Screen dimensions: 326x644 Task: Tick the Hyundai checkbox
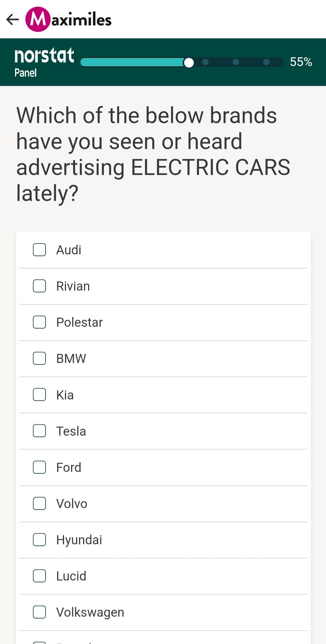(x=39, y=540)
